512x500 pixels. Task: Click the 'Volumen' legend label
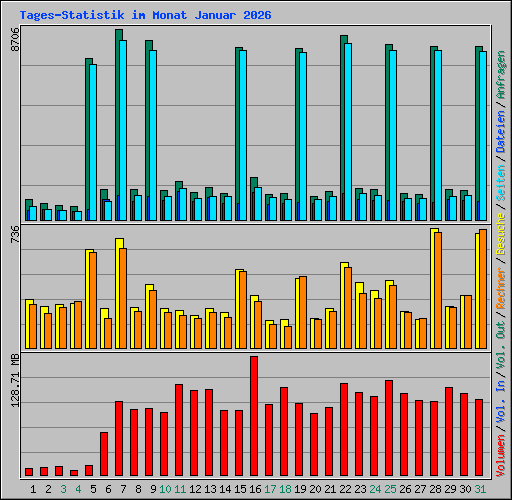click(x=501, y=456)
